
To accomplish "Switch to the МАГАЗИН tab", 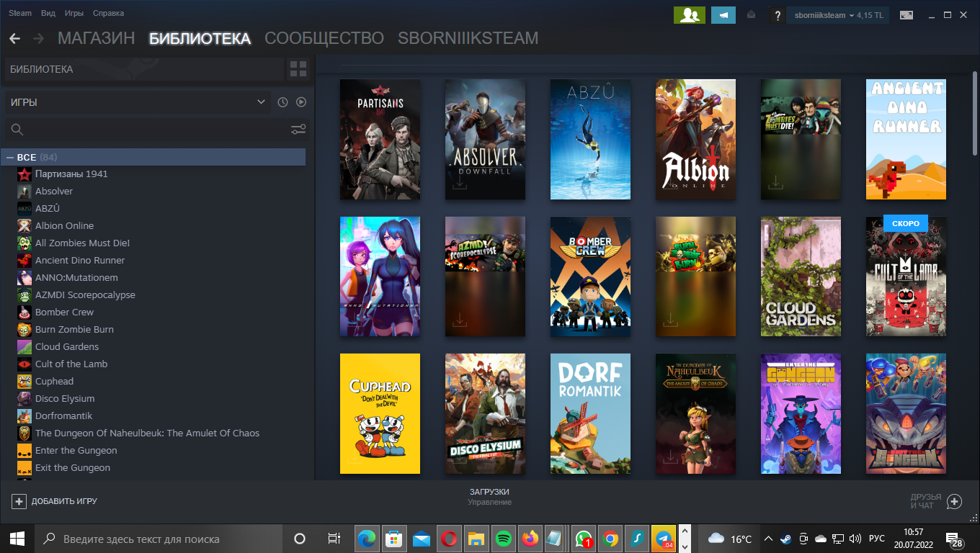I will (x=96, y=38).
